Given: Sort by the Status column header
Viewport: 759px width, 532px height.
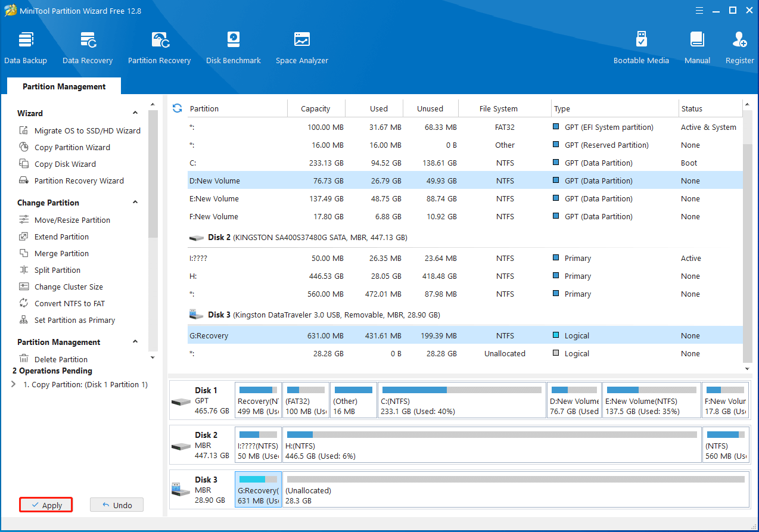Looking at the screenshot, I should pyautogui.click(x=711, y=108).
